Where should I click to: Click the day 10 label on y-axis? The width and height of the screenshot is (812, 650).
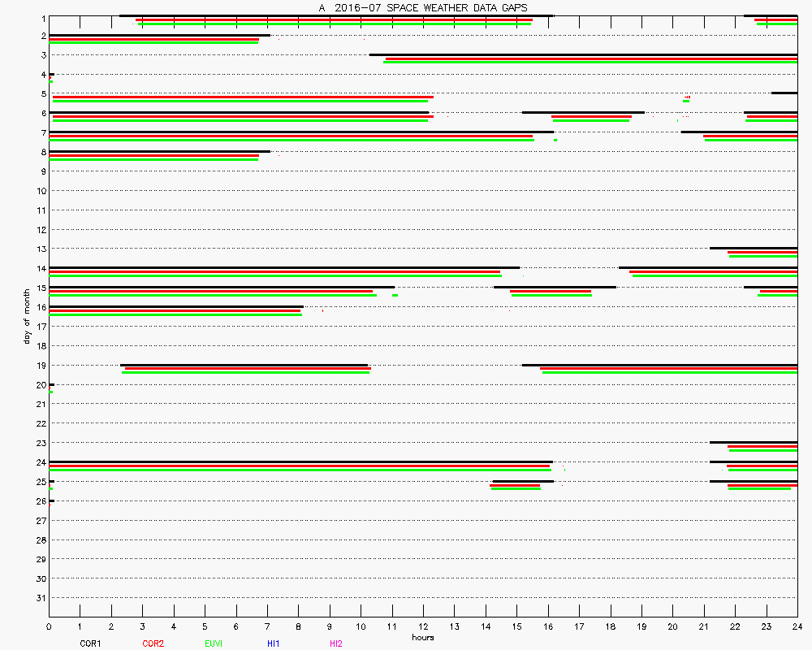[x=40, y=191]
